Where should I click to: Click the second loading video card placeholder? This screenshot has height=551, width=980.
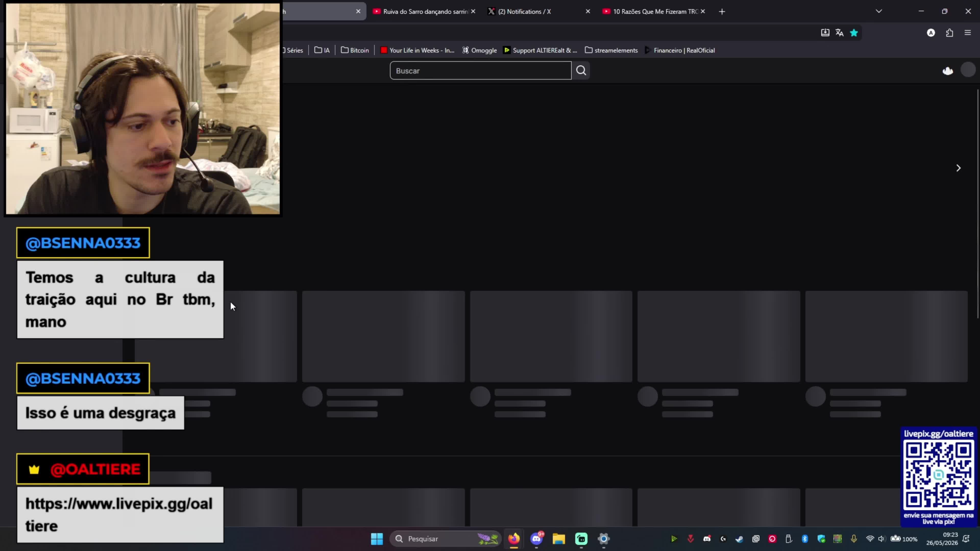point(384,336)
